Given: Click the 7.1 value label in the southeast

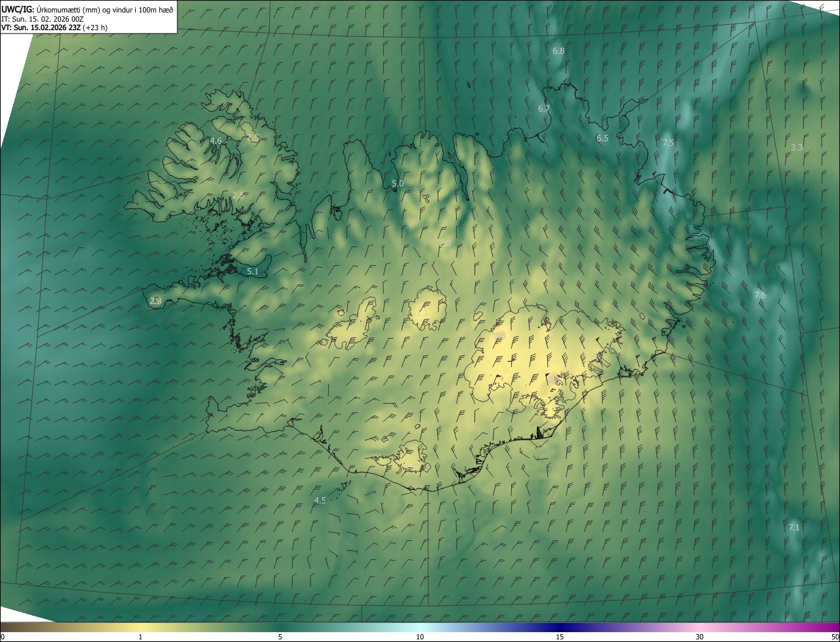Looking at the screenshot, I should click(x=794, y=527).
